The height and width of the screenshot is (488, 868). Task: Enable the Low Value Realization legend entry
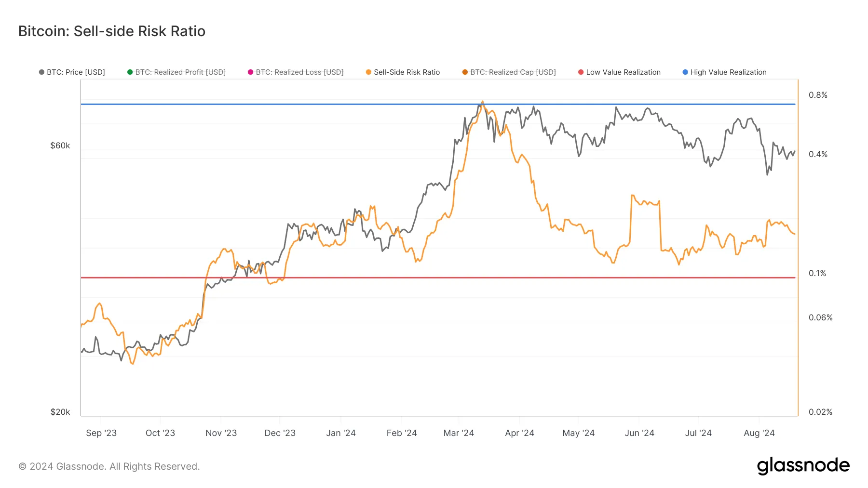[x=623, y=72]
